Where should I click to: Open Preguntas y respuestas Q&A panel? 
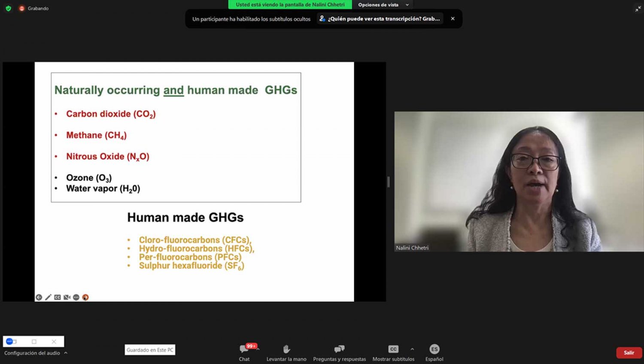339,353
